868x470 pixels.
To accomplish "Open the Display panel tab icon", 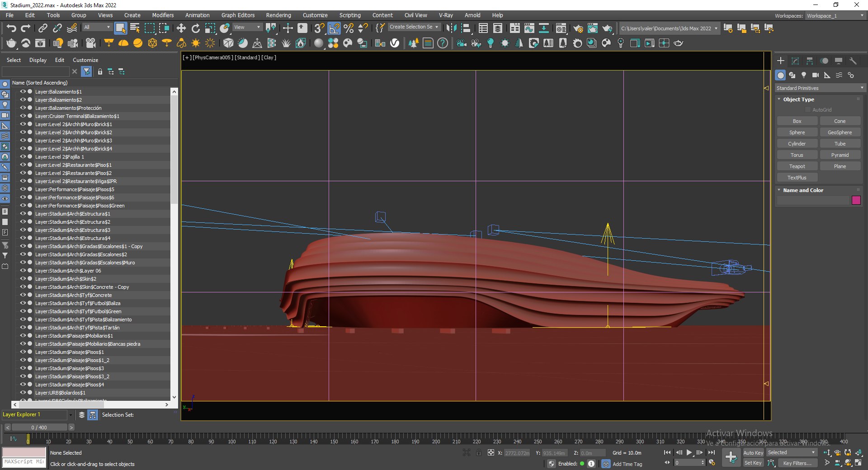I will (839, 61).
